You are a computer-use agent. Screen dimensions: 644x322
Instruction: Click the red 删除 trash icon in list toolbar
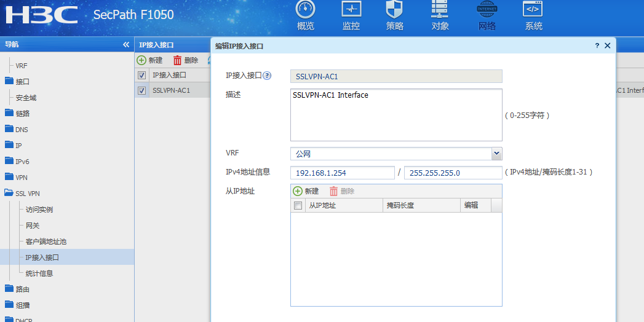[177, 60]
